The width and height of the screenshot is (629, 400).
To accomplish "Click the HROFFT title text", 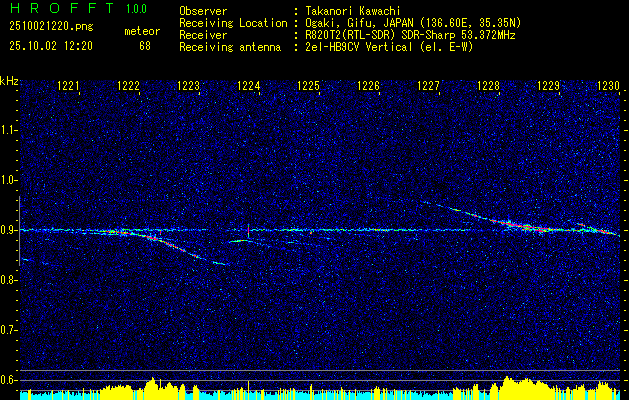I will [x=62, y=8].
